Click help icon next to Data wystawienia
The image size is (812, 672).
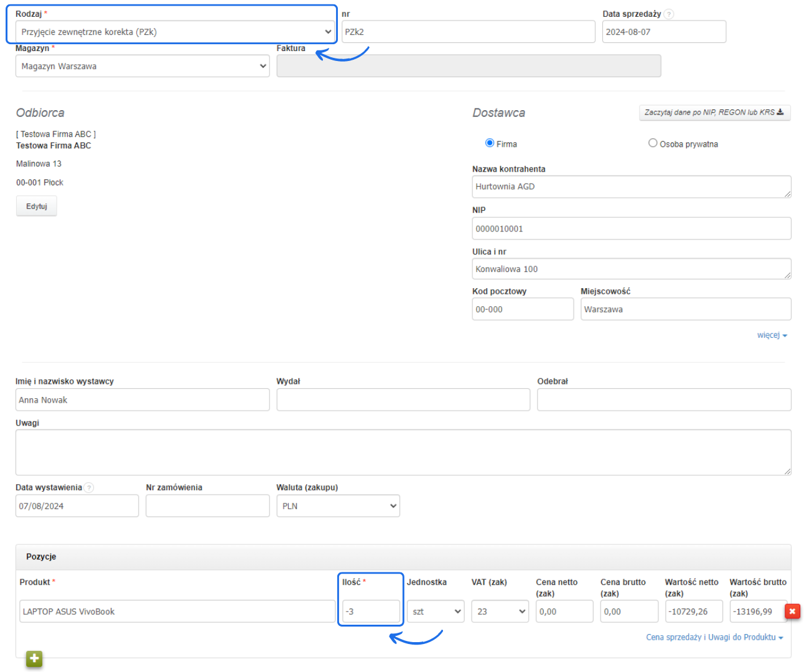pyautogui.click(x=89, y=488)
